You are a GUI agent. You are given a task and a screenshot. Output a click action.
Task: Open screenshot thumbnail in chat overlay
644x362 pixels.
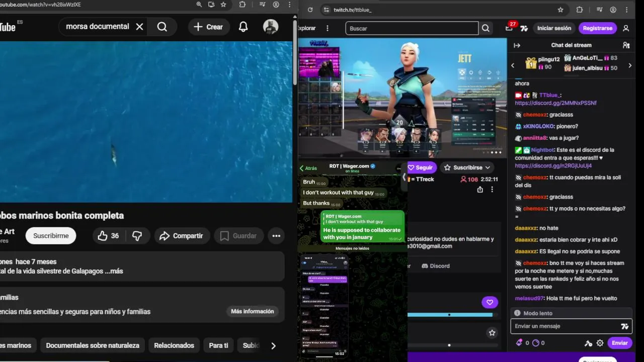325,306
